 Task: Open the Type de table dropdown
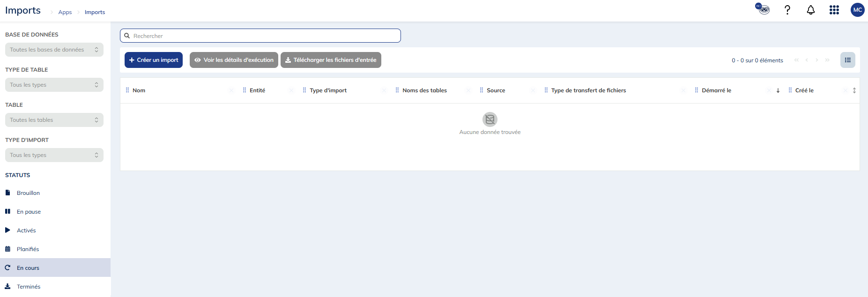click(54, 85)
